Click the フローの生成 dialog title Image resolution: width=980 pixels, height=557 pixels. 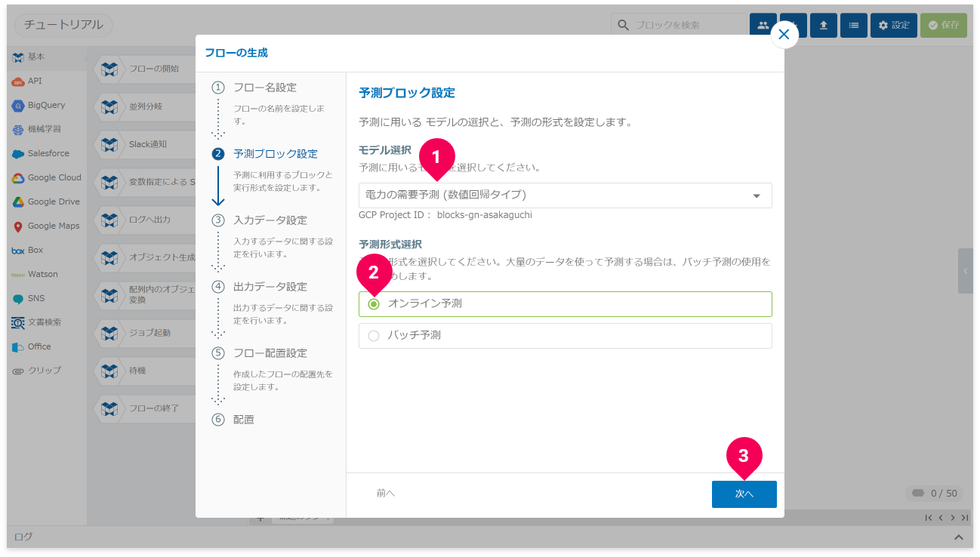(236, 53)
